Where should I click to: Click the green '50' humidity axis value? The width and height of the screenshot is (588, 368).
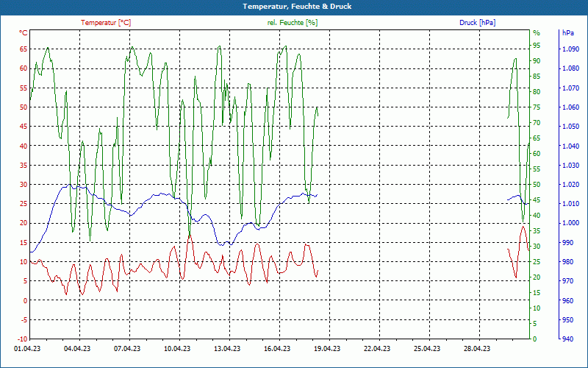coord(537,185)
